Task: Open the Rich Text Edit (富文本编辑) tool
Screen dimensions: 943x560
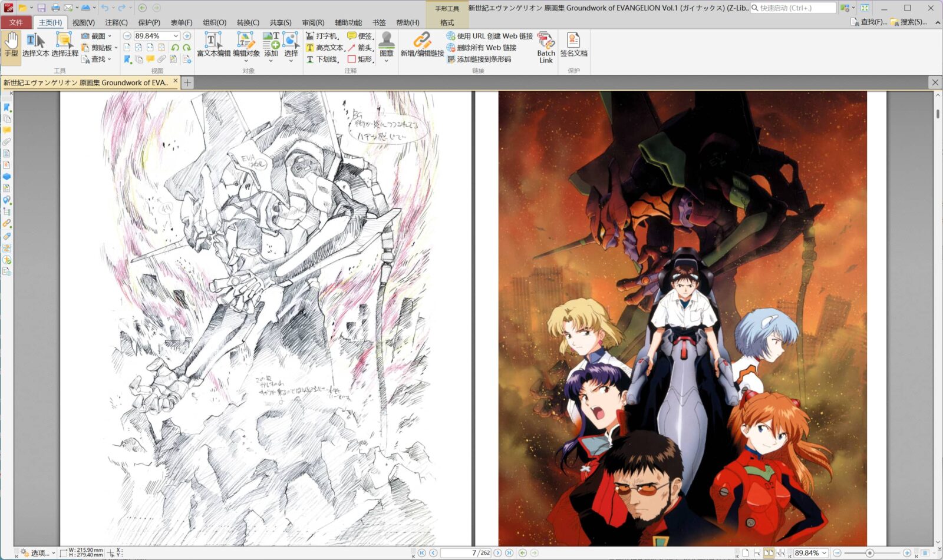Action: (x=213, y=45)
